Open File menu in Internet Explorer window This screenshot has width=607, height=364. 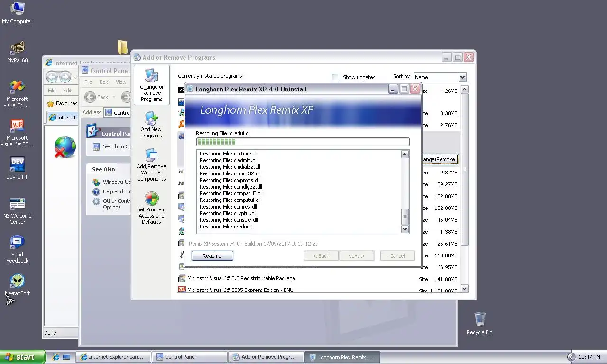click(x=52, y=91)
